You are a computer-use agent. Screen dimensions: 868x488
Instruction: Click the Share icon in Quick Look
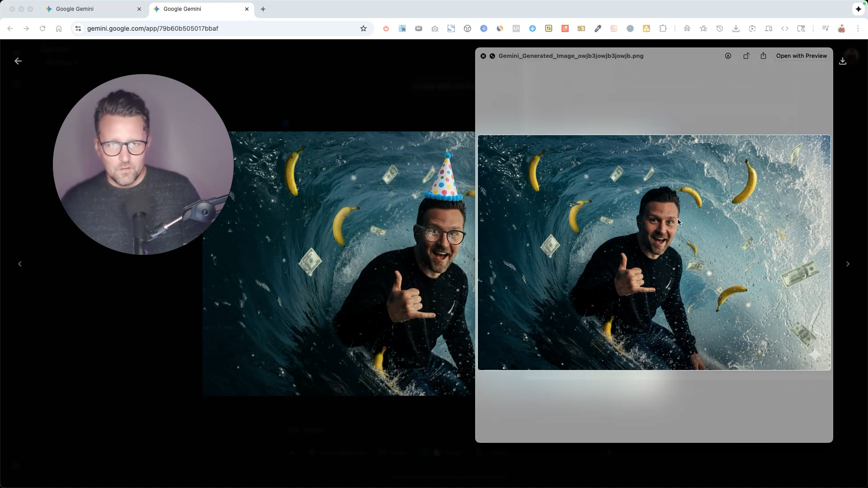[x=763, y=56]
